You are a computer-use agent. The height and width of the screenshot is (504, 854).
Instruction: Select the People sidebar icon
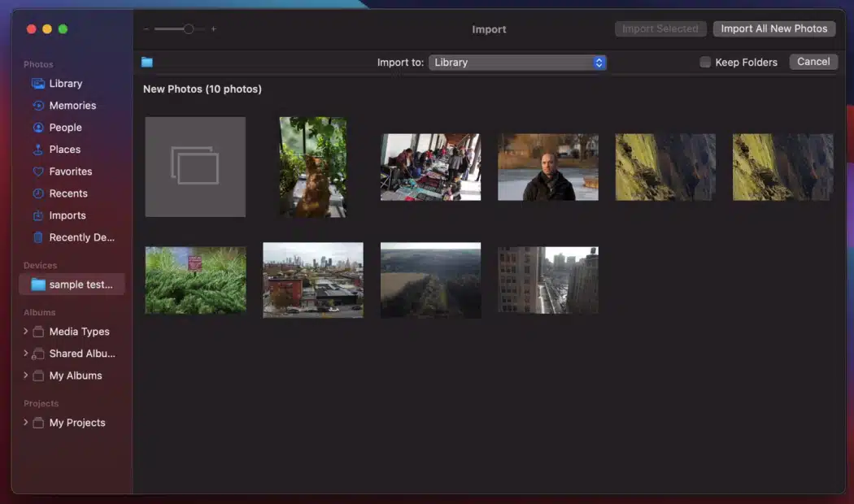[x=38, y=128]
